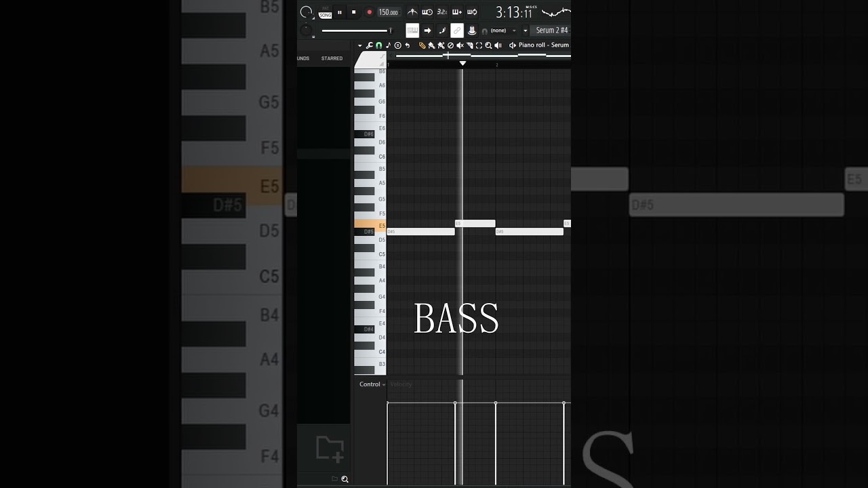Toggle loop recording icon

click(472, 12)
